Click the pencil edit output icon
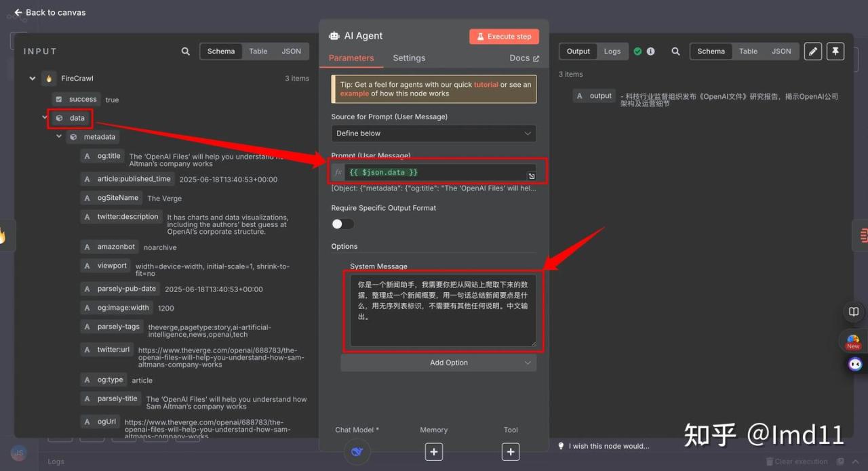The width and height of the screenshot is (868, 471). point(812,52)
